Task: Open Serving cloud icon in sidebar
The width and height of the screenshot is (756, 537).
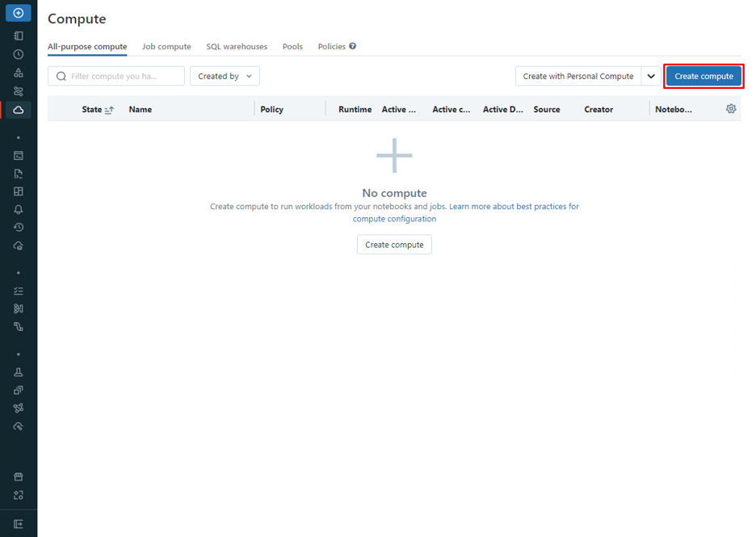Action: pyautogui.click(x=19, y=426)
